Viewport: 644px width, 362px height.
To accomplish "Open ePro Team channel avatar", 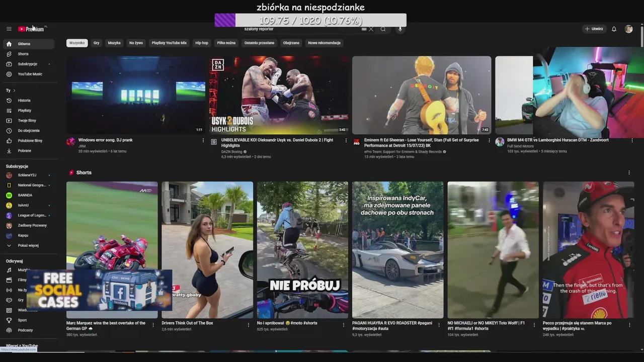I will coord(357,142).
